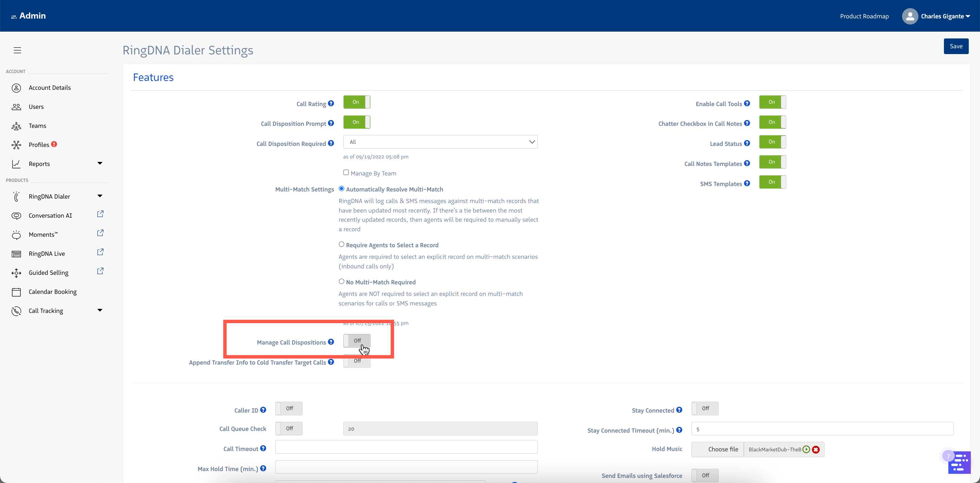Viewport: 980px width, 483px height.
Task: Click the Reports chart icon
Action: [16, 164]
